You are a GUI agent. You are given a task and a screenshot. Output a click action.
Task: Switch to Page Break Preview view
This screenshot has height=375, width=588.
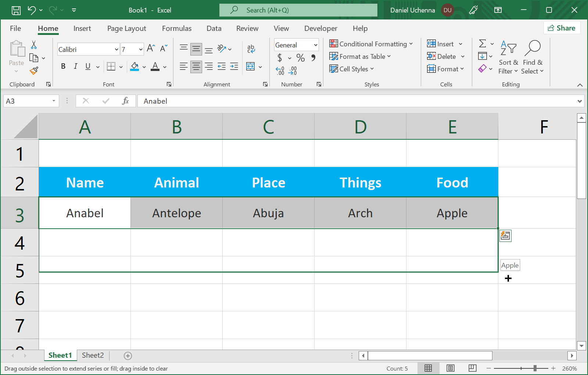click(473, 368)
